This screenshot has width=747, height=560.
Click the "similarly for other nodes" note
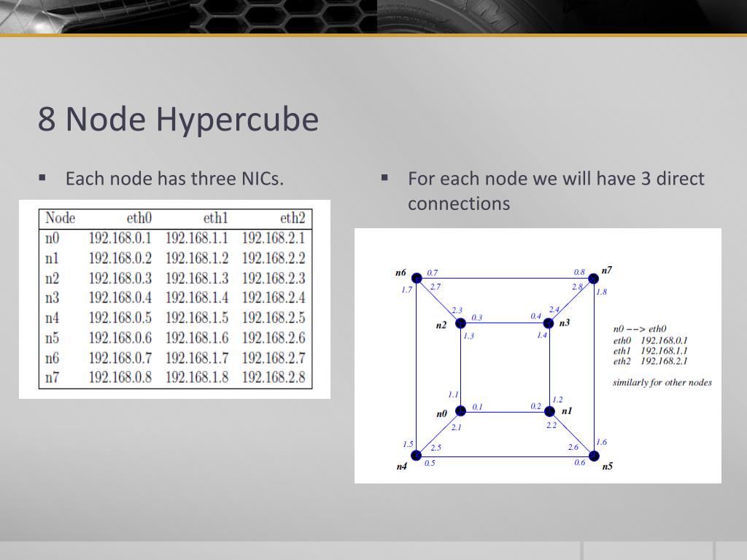pos(662,383)
